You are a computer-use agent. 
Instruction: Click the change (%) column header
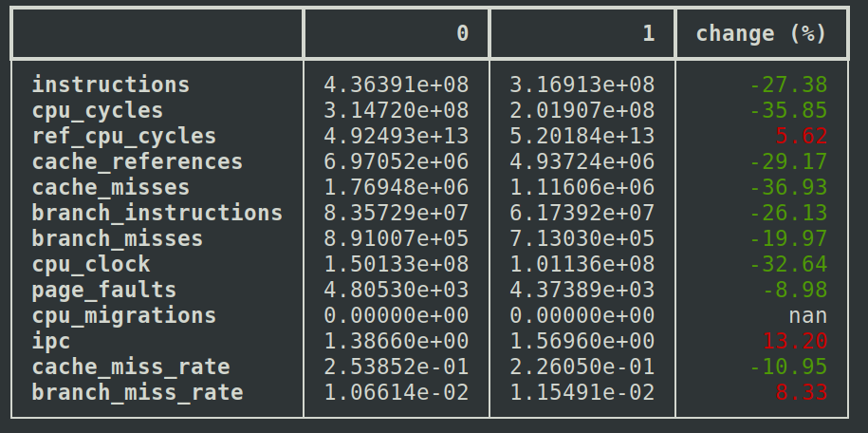(x=761, y=33)
